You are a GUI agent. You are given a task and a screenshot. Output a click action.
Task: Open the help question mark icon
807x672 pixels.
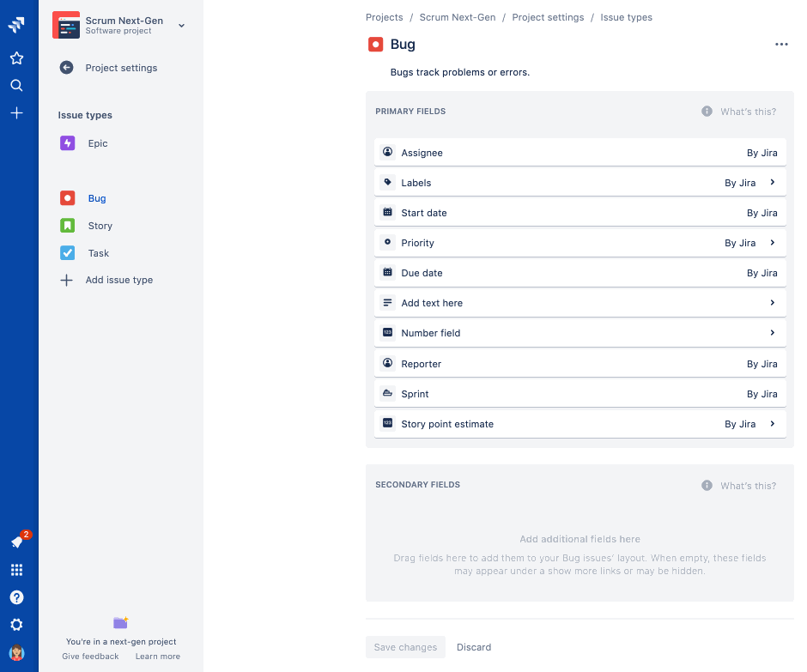(x=16, y=596)
